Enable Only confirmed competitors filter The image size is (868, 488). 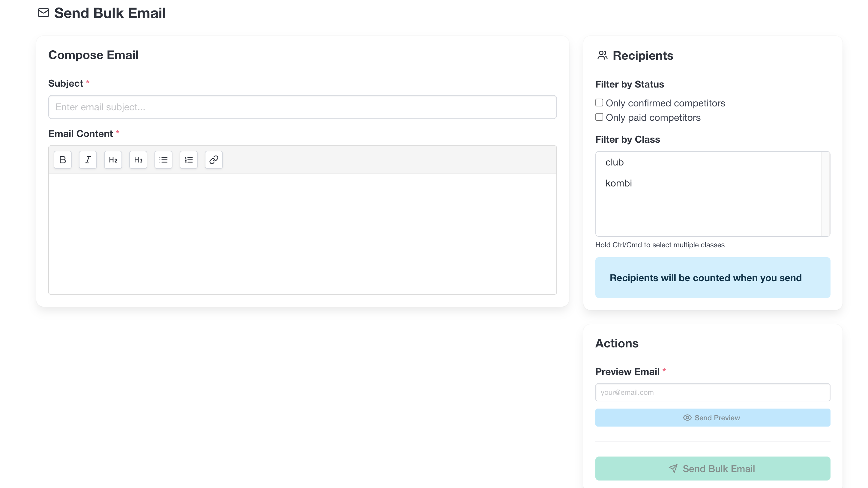pyautogui.click(x=599, y=103)
